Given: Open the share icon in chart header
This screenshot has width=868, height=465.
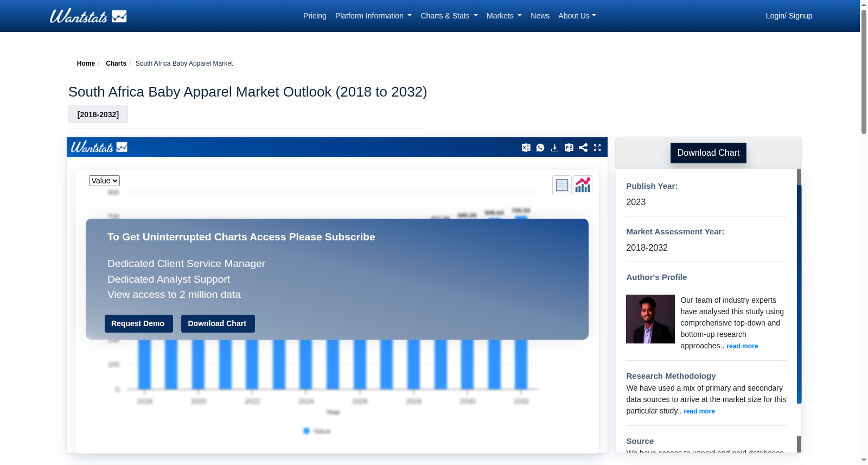Looking at the screenshot, I should (583, 148).
